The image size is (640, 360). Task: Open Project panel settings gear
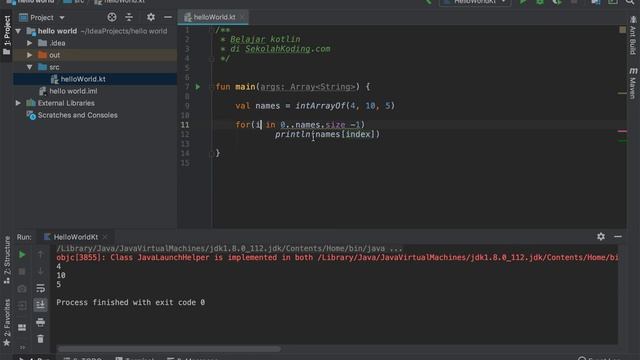pyautogui.click(x=151, y=17)
